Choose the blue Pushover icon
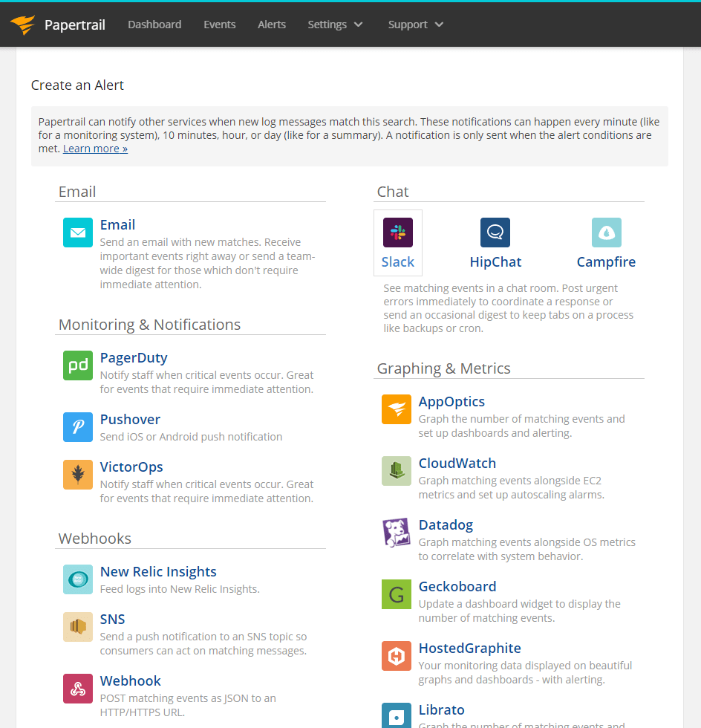701x728 pixels. [78, 426]
